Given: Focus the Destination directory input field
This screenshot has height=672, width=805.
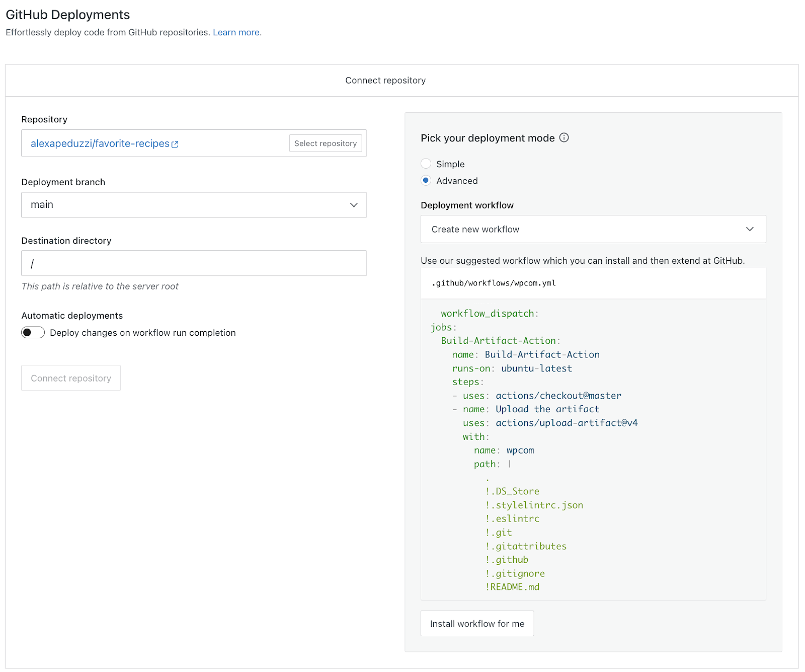Looking at the screenshot, I should tap(194, 263).
